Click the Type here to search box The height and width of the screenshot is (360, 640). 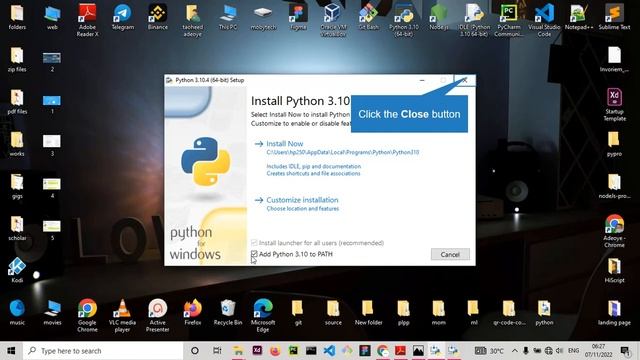103,351
